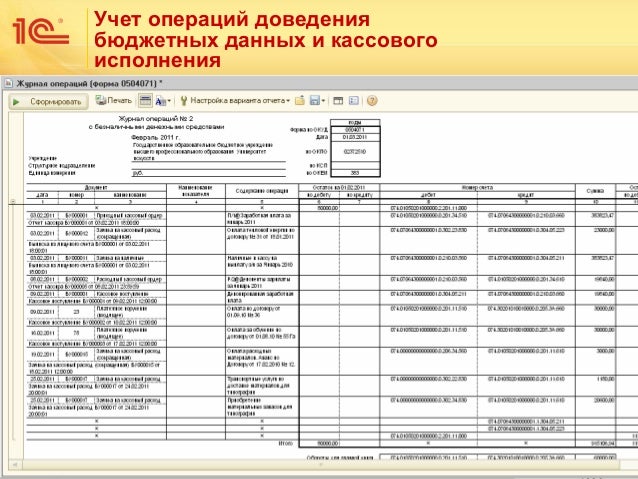The height and width of the screenshot is (479, 638).
Task: Select the heading 'Журнал операций № 2'
Action: click(156, 119)
